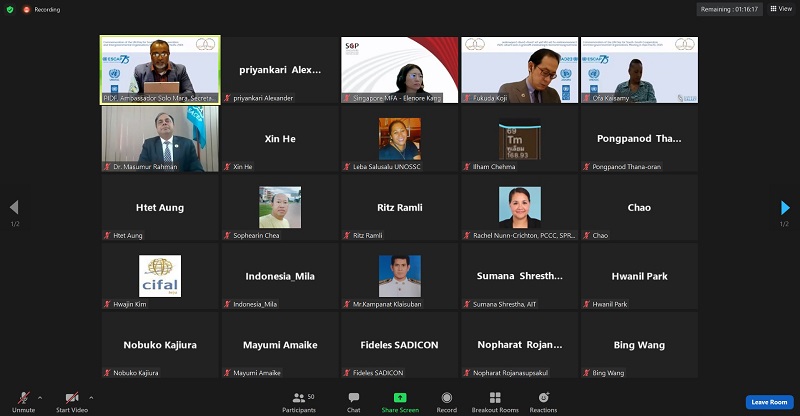Select the priyankari Alexander tile

point(280,70)
